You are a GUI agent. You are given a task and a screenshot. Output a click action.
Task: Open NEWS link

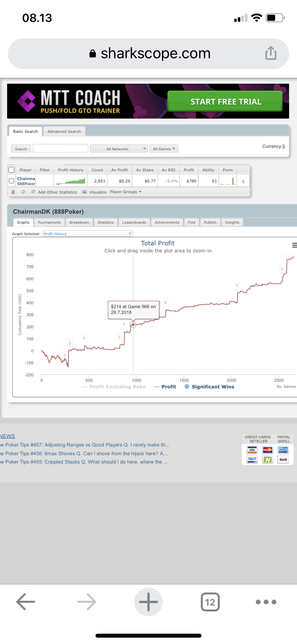coord(8,436)
